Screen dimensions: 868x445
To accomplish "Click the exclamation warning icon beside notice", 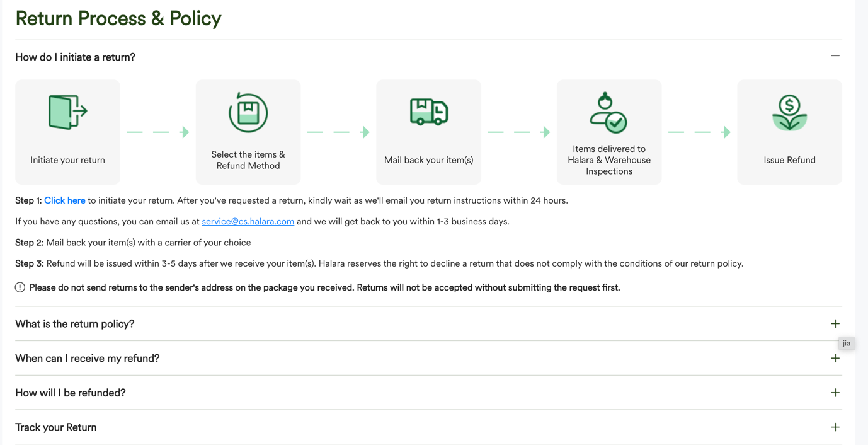I will click(x=20, y=287).
